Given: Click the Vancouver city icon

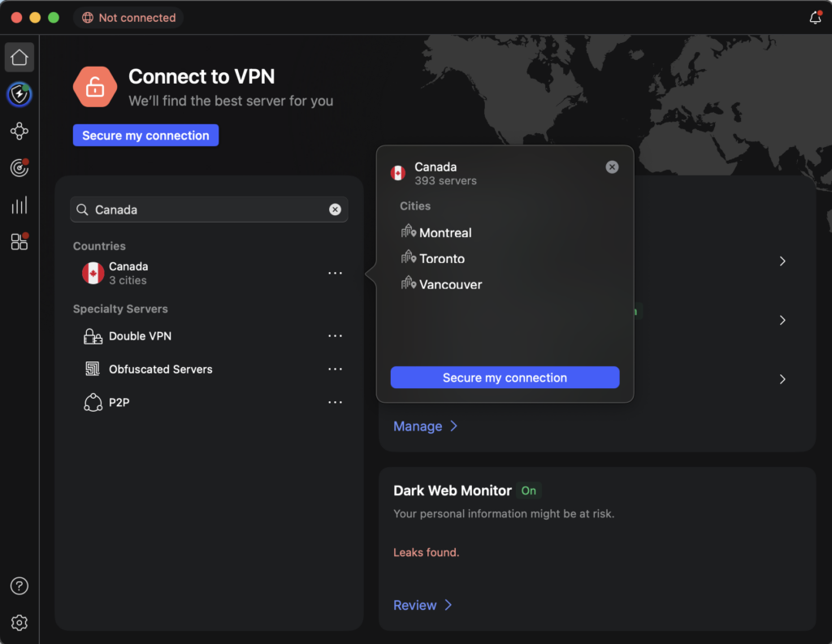Looking at the screenshot, I should pos(408,283).
